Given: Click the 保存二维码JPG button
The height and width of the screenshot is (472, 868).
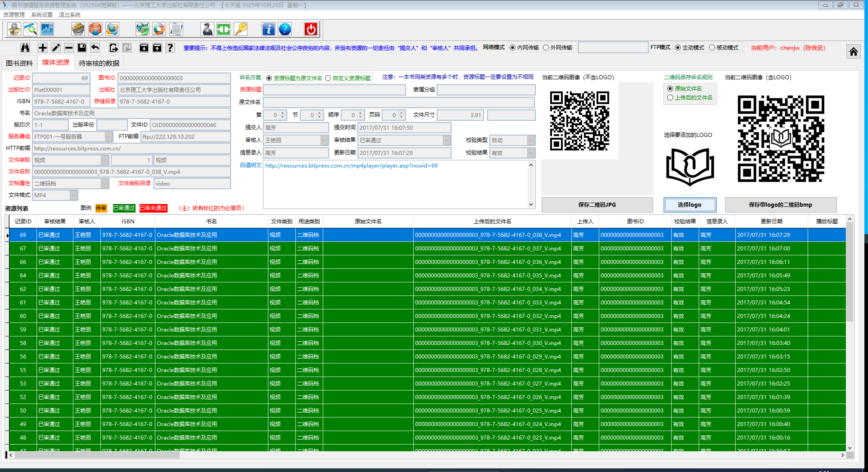Looking at the screenshot, I should [597, 205].
